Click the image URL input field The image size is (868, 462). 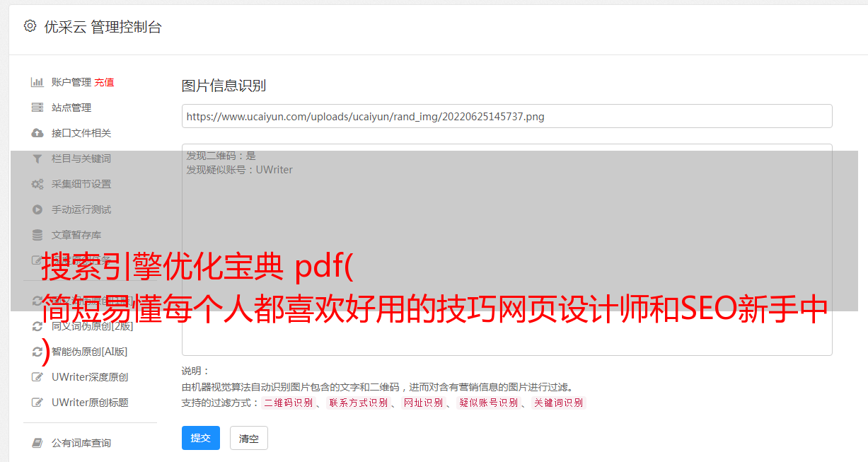coord(507,116)
